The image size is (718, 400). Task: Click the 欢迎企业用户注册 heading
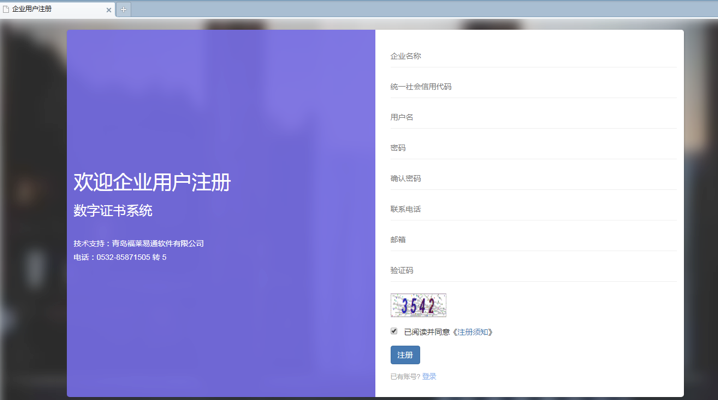pyautogui.click(x=152, y=182)
